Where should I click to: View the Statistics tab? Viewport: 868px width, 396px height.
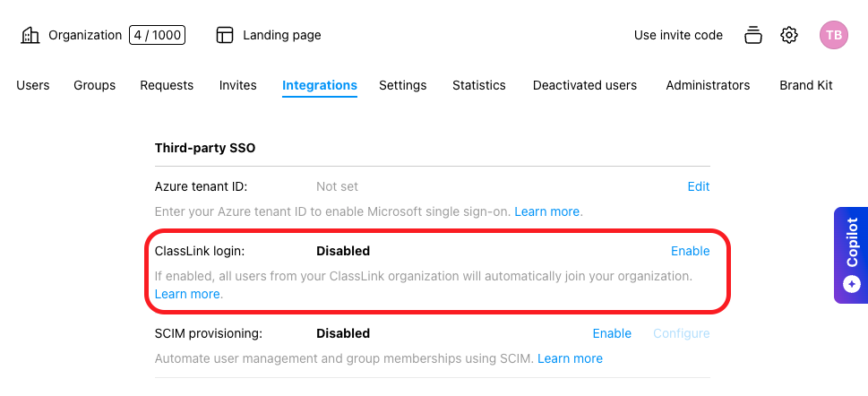(479, 85)
